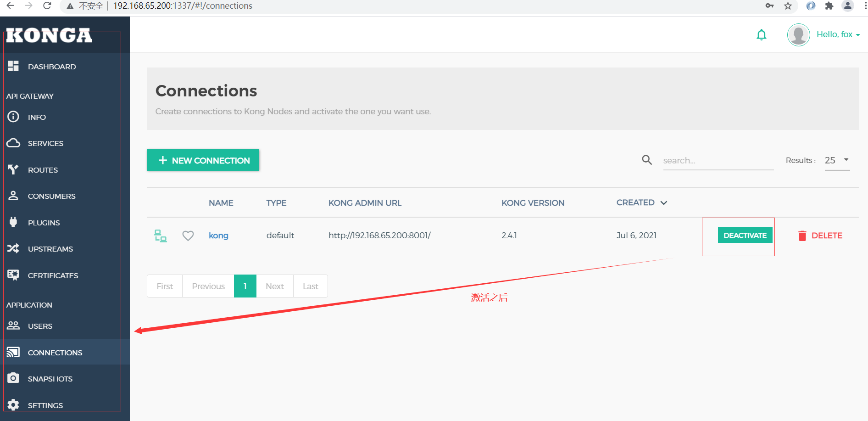Click the Consumers person icon
Image resolution: width=868 pixels, height=421 pixels.
(13, 196)
